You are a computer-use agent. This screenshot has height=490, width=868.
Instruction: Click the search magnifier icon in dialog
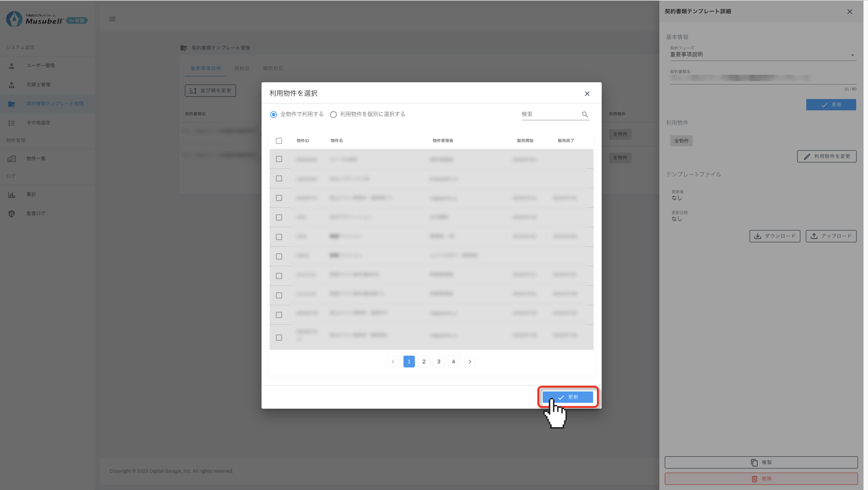pyautogui.click(x=585, y=114)
